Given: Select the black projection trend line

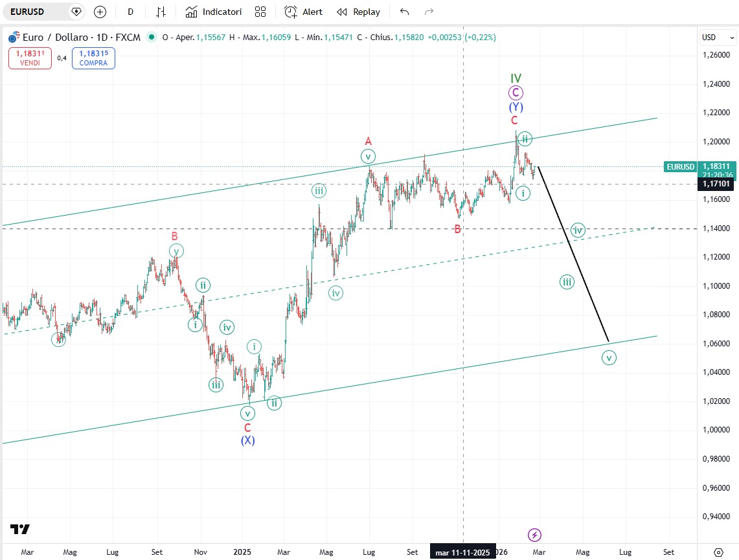Looking at the screenshot, I should point(574,254).
